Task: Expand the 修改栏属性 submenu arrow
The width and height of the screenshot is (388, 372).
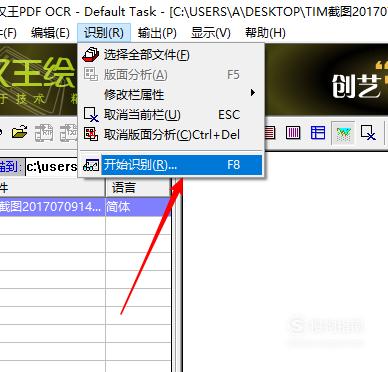Action: [x=253, y=93]
